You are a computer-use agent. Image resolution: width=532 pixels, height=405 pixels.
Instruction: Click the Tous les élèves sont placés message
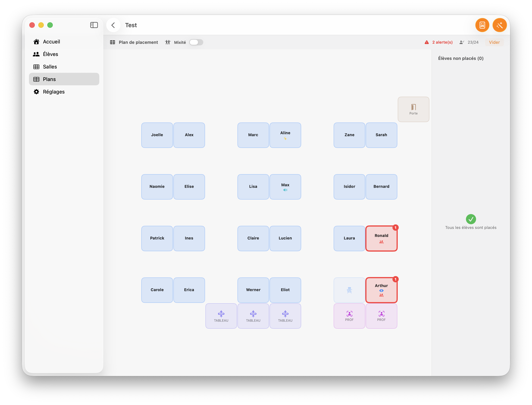point(471,228)
